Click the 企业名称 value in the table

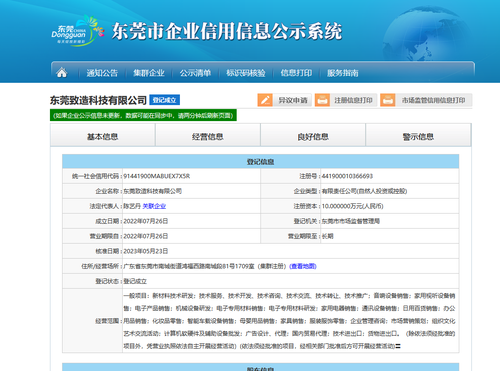point(153,191)
